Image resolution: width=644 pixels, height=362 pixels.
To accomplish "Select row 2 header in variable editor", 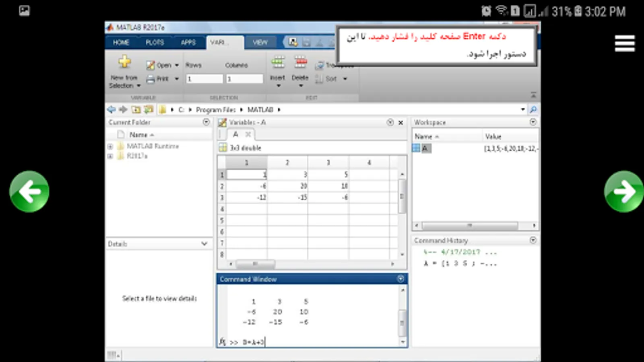I will (x=222, y=186).
